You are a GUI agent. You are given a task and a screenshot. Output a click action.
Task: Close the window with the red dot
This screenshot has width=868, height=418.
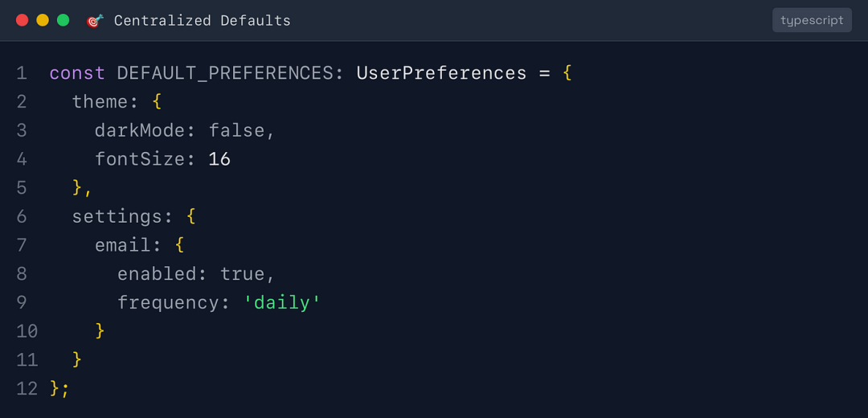[22, 21]
